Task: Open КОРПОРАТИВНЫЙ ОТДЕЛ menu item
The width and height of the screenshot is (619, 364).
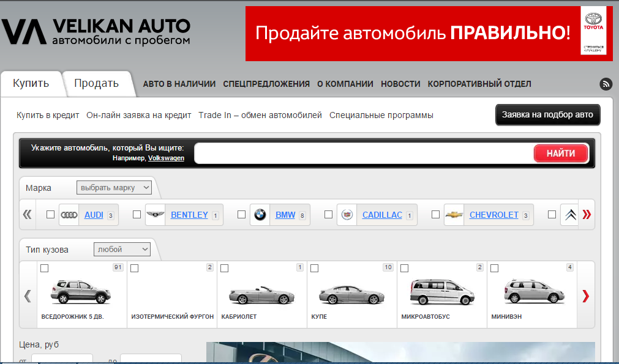Action: (x=479, y=84)
